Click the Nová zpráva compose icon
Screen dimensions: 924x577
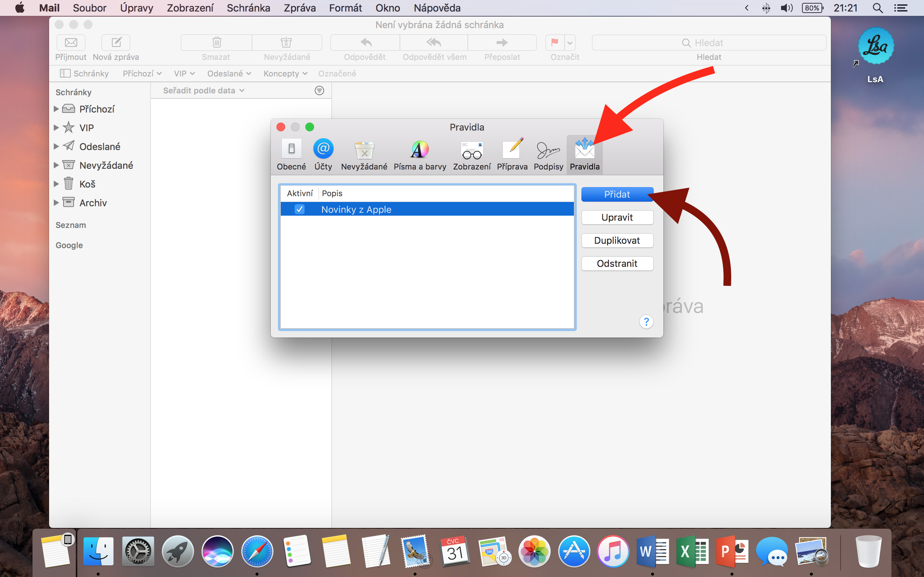(x=116, y=42)
